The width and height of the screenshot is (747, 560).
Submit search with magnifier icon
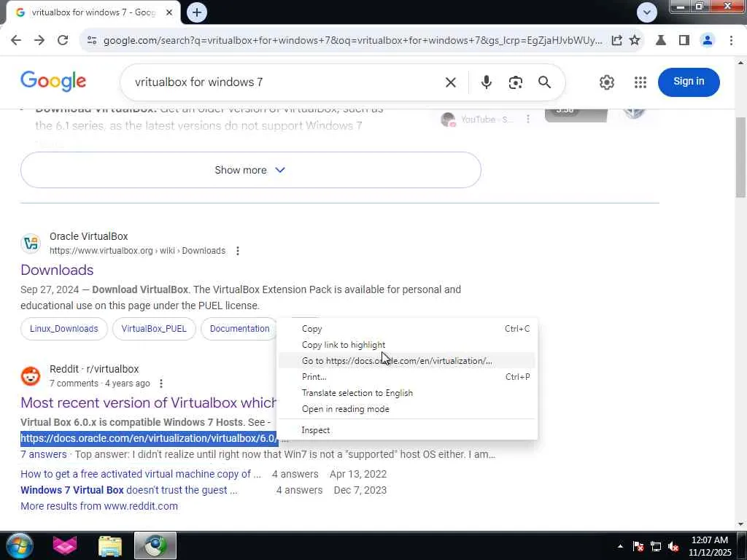coord(544,82)
